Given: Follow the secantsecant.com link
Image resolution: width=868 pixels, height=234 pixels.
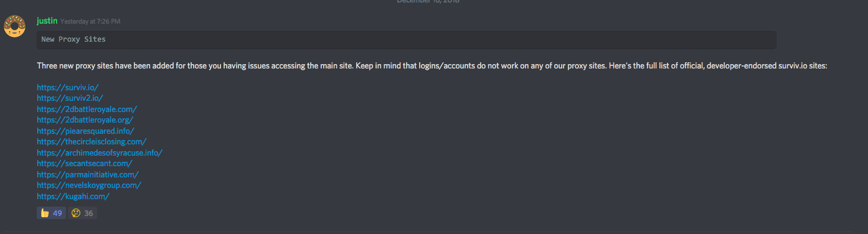Looking at the screenshot, I should point(85,164).
